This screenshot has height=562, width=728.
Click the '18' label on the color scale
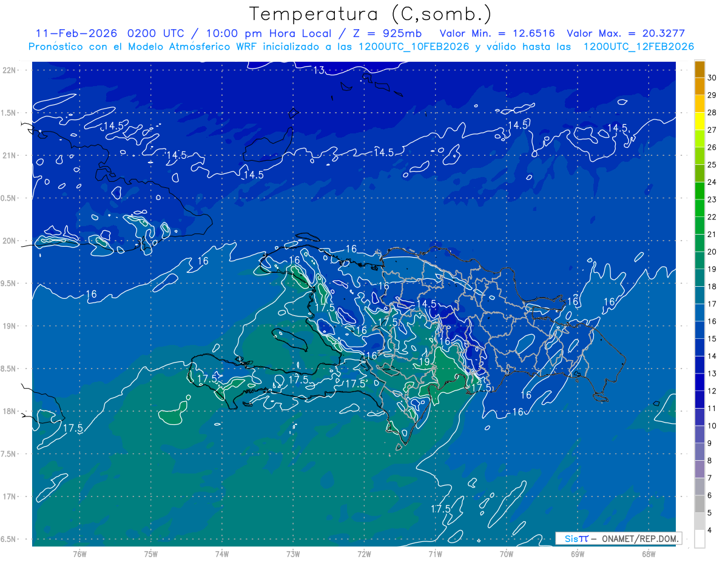712,287
